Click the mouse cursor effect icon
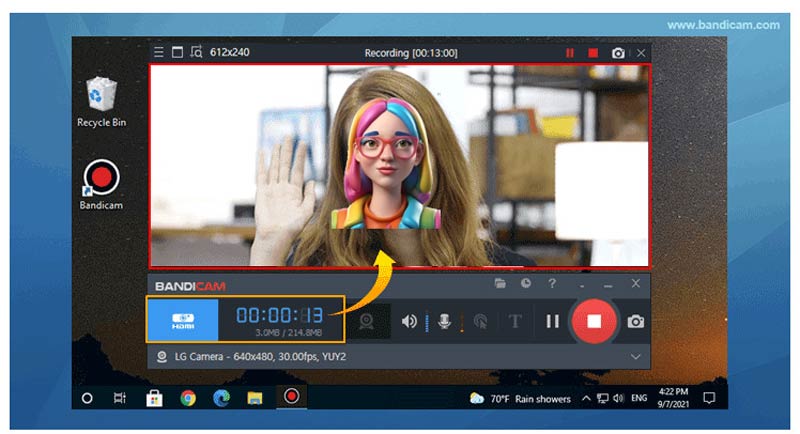This screenshot has height=434, width=800. click(480, 321)
